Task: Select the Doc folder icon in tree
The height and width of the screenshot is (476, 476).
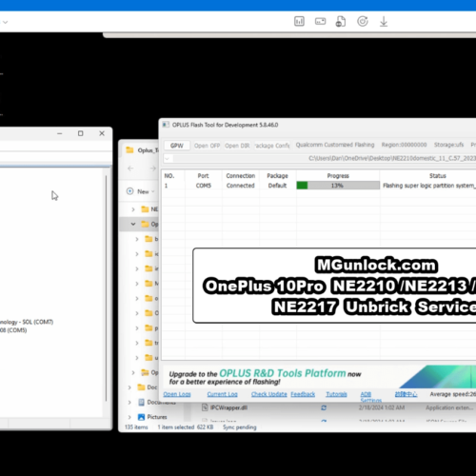Action: pyautogui.click(x=141, y=387)
